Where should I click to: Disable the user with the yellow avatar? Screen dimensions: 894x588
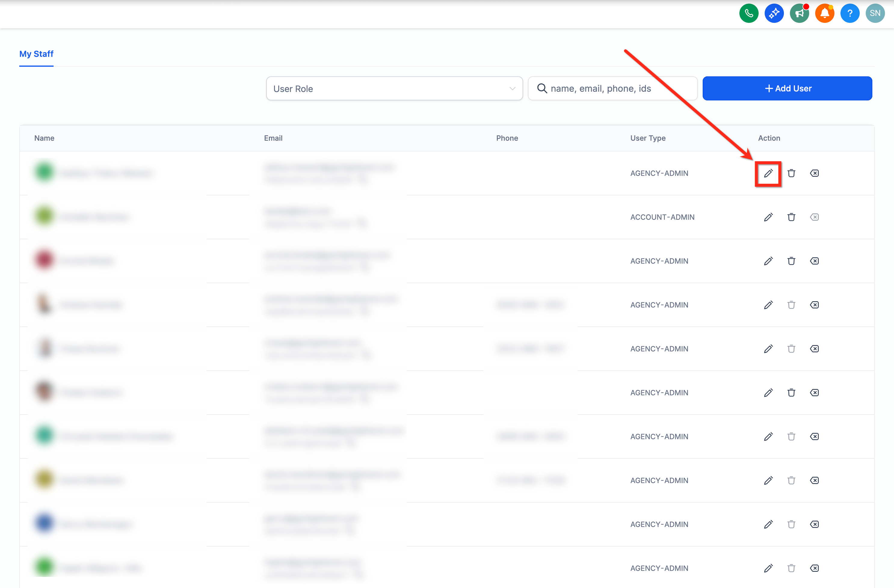pos(814,481)
